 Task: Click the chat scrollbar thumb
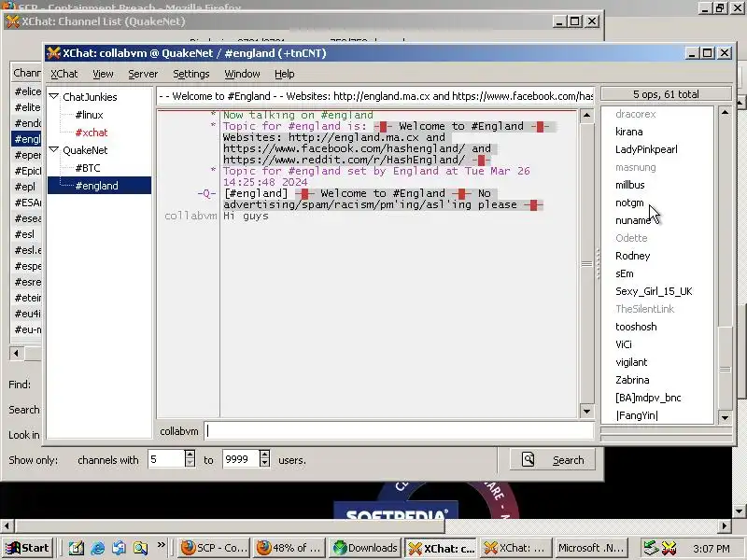click(587, 263)
